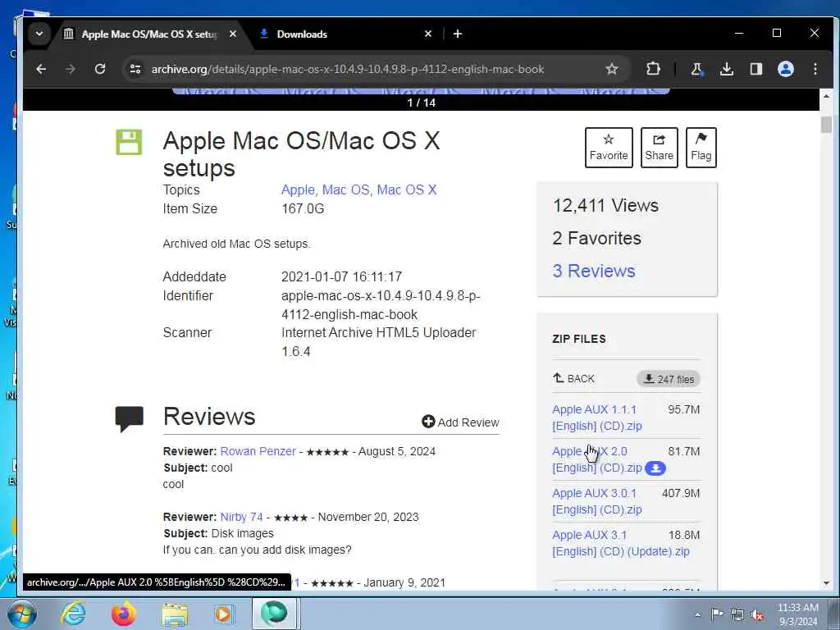Jump to 3 Reviews link
Screen dimensions: 840x630
(x=594, y=271)
